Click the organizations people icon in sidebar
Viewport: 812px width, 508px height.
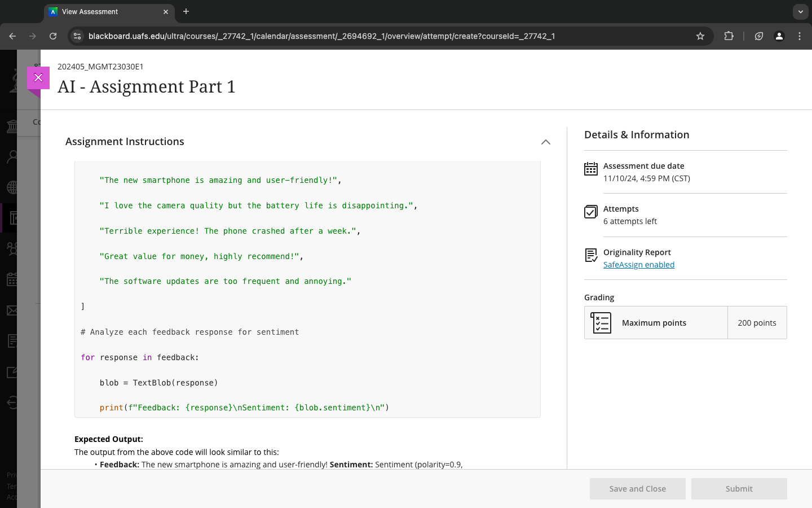[12, 248]
